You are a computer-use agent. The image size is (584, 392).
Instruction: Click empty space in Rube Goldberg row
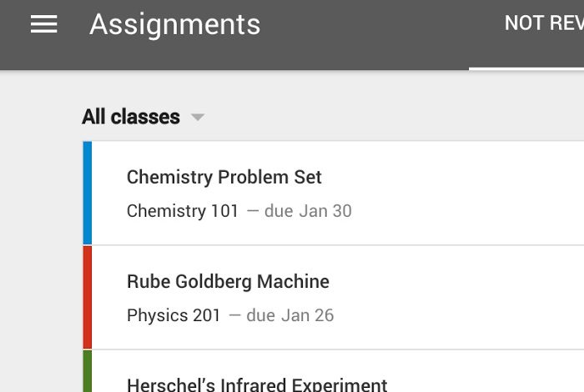pyautogui.click(x=466, y=298)
